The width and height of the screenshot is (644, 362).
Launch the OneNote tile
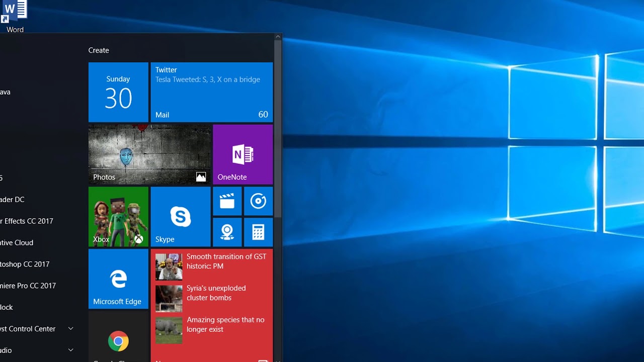point(243,154)
